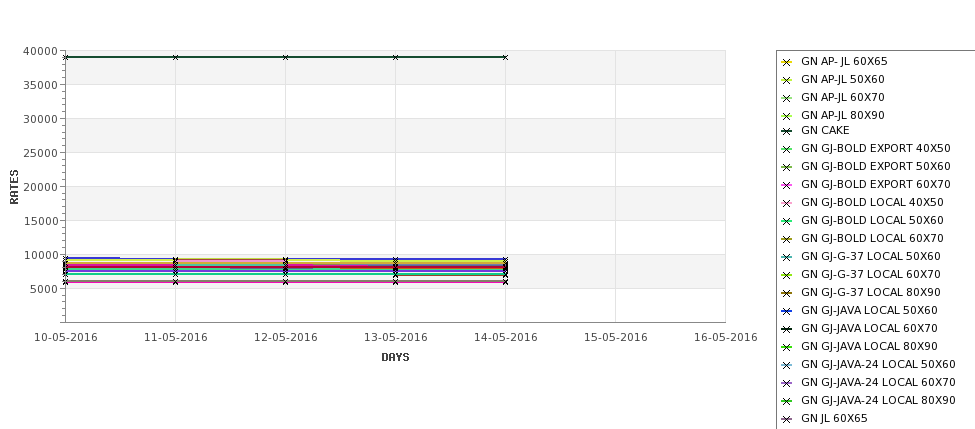The height and width of the screenshot is (429, 975).
Task: Click the 11-05-2016 axis date label
Action: pyautogui.click(x=175, y=338)
